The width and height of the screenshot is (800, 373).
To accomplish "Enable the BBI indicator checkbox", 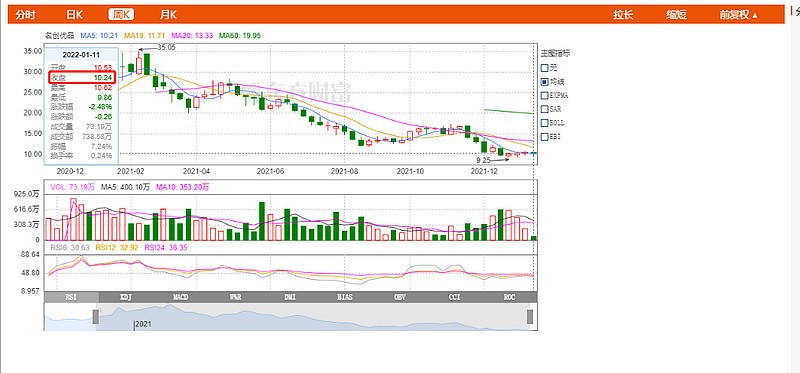I will 544,136.
